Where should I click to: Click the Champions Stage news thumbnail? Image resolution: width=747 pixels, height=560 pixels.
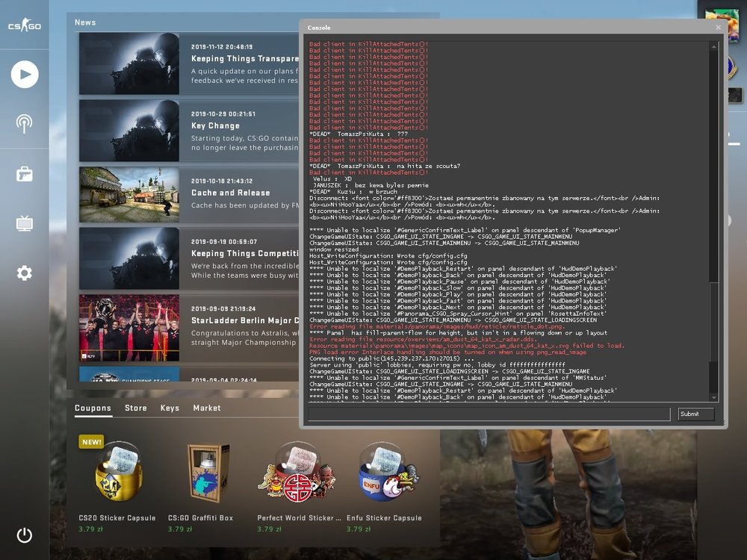click(x=129, y=374)
